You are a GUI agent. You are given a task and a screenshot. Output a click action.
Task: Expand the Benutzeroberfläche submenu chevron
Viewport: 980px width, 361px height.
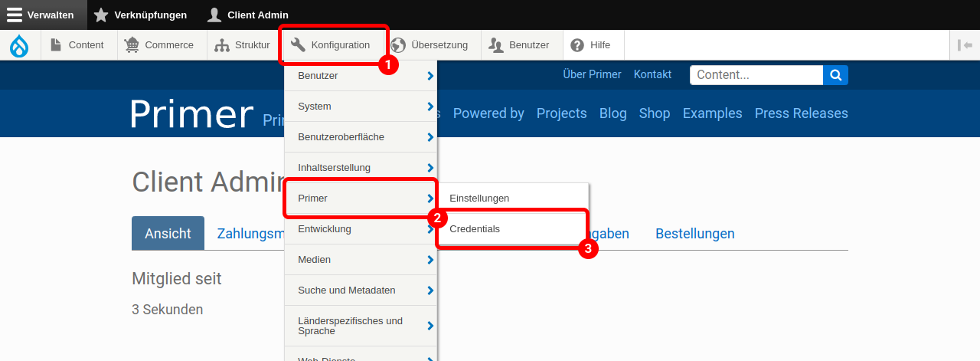coord(430,137)
